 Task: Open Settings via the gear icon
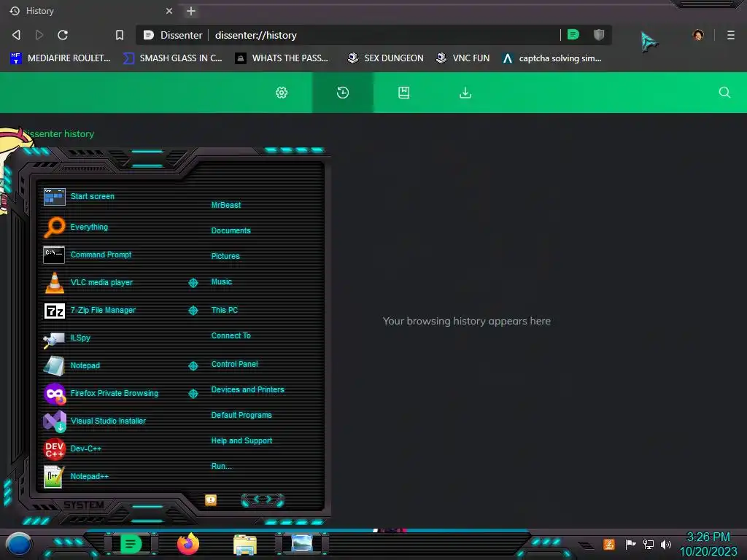(282, 93)
